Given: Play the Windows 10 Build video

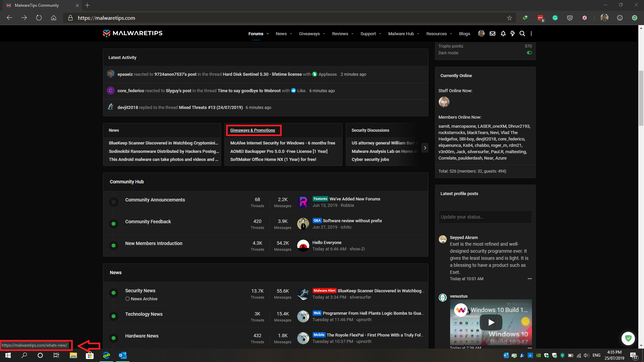Looking at the screenshot, I should tap(491, 322).
